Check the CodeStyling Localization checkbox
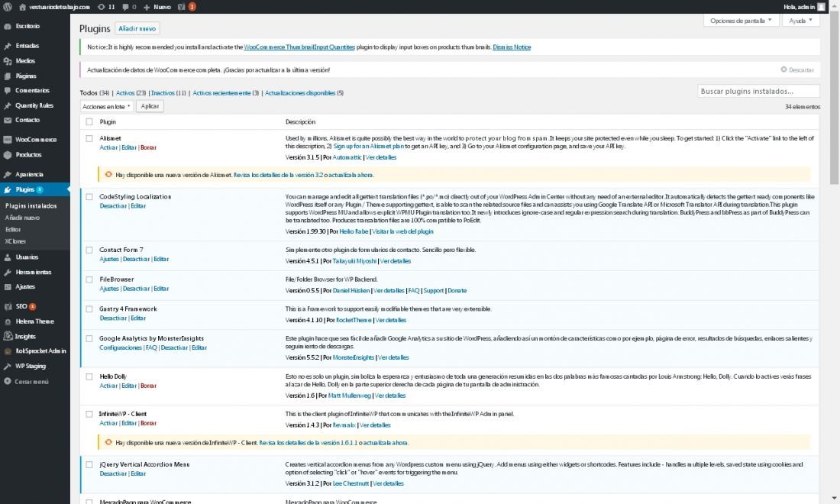The image size is (840, 504). click(89, 196)
